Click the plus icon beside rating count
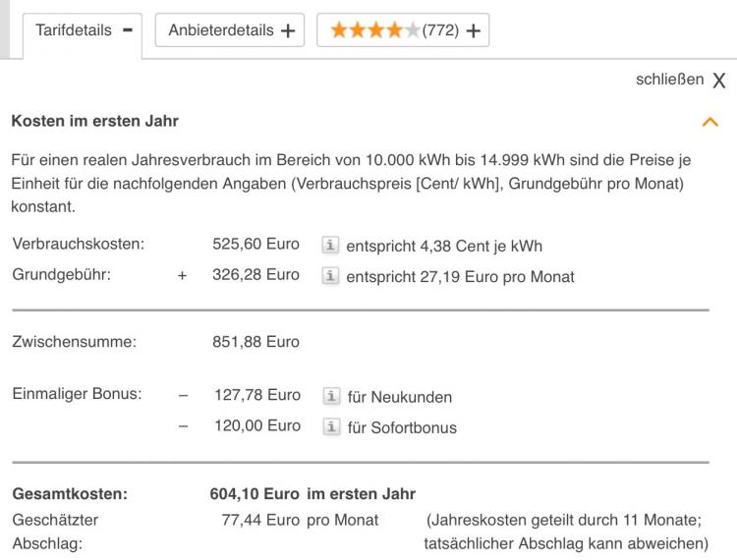Image resolution: width=737 pixels, height=560 pixels. tap(474, 31)
